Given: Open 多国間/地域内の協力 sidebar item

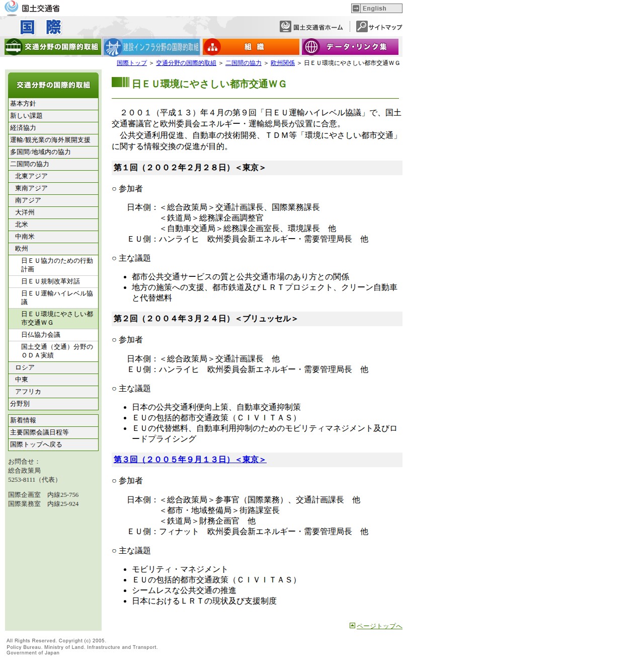Looking at the screenshot, I should pyautogui.click(x=53, y=152).
